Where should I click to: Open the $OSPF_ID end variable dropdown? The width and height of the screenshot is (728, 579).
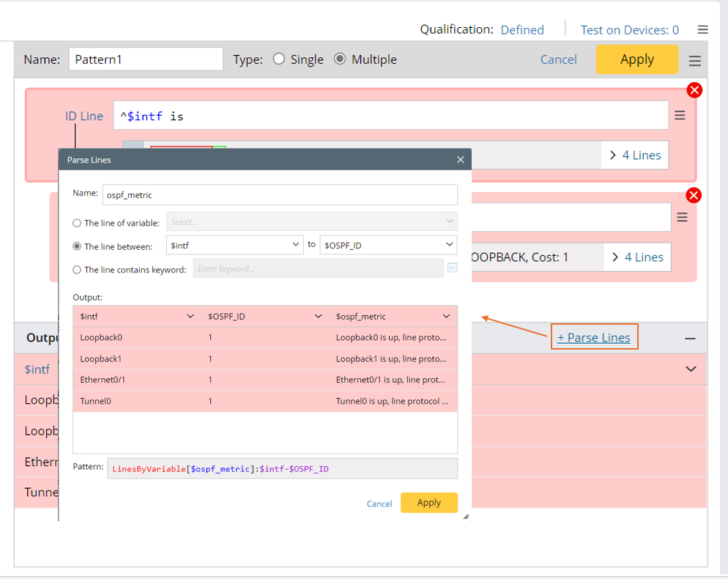pos(388,246)
